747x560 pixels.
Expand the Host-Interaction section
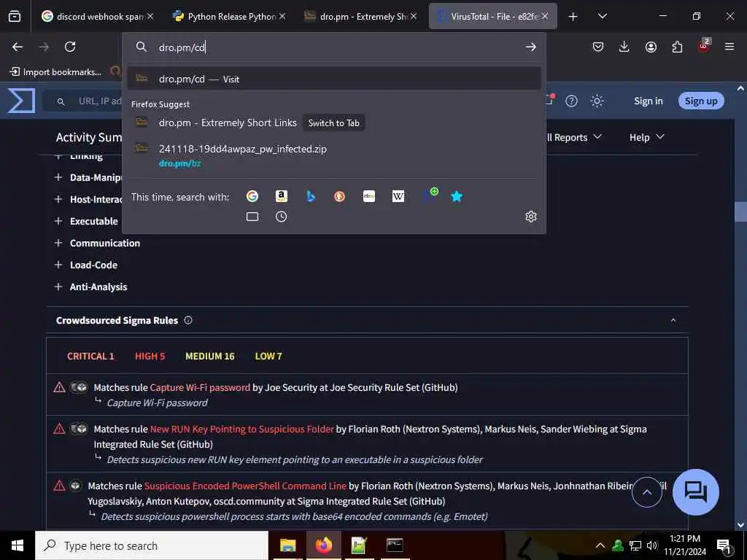58,199
